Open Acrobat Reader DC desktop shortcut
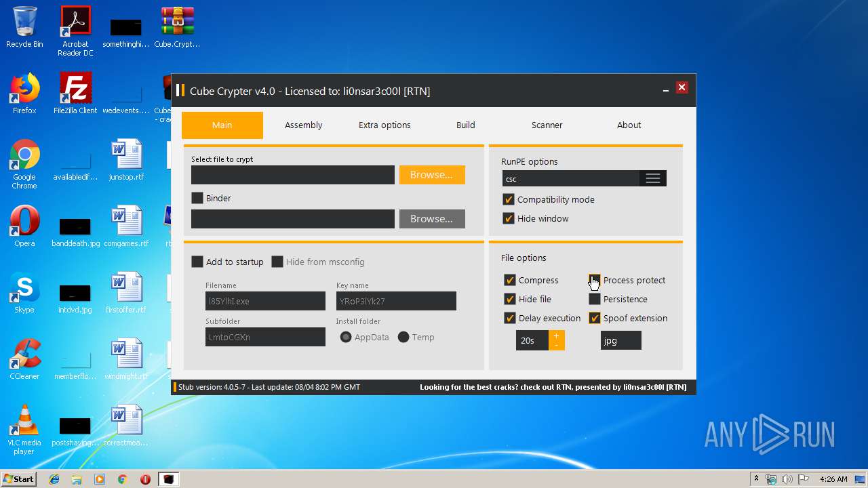This screenshot has height=488, width=868. tap(75, 30)
